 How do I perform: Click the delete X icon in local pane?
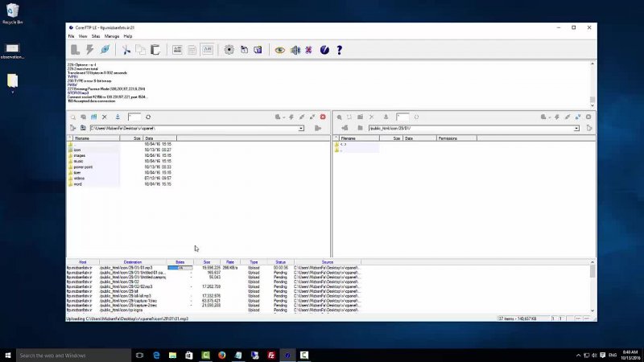pyautogui.click(x=106, y=117)
